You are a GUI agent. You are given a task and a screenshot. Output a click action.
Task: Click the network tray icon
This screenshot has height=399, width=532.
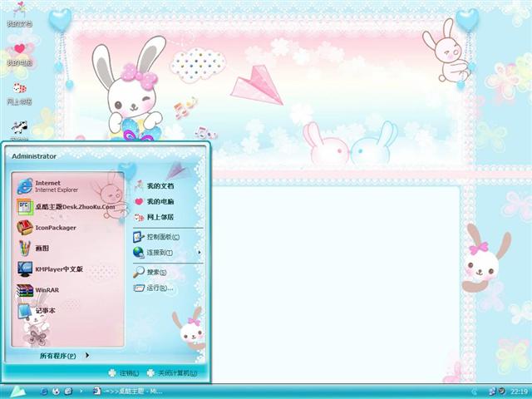[492, 392]
